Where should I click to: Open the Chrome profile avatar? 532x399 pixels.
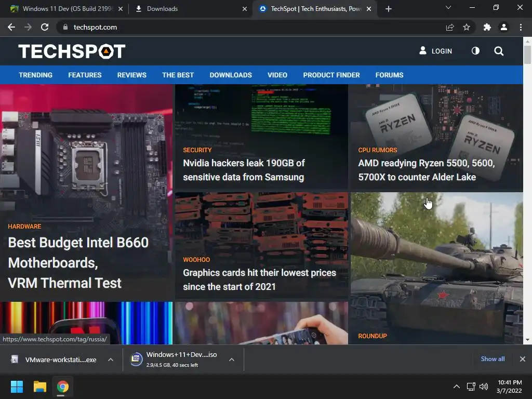click(504, 27)
